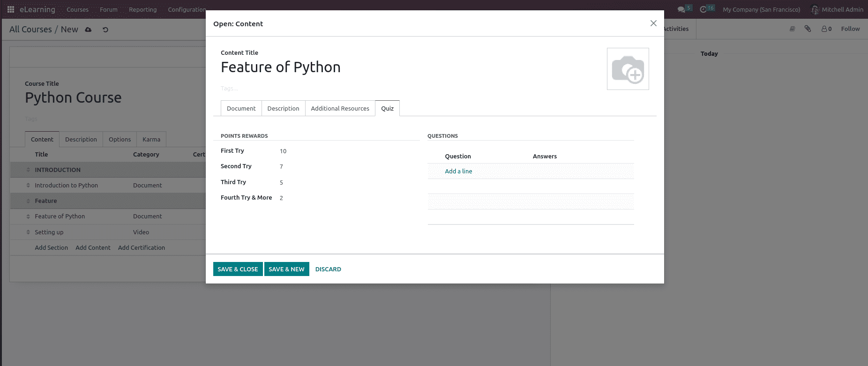This screenshot has width=868, height=366.
Task: Click drag handle of Feature section row
Action: [x=28, y=201]
